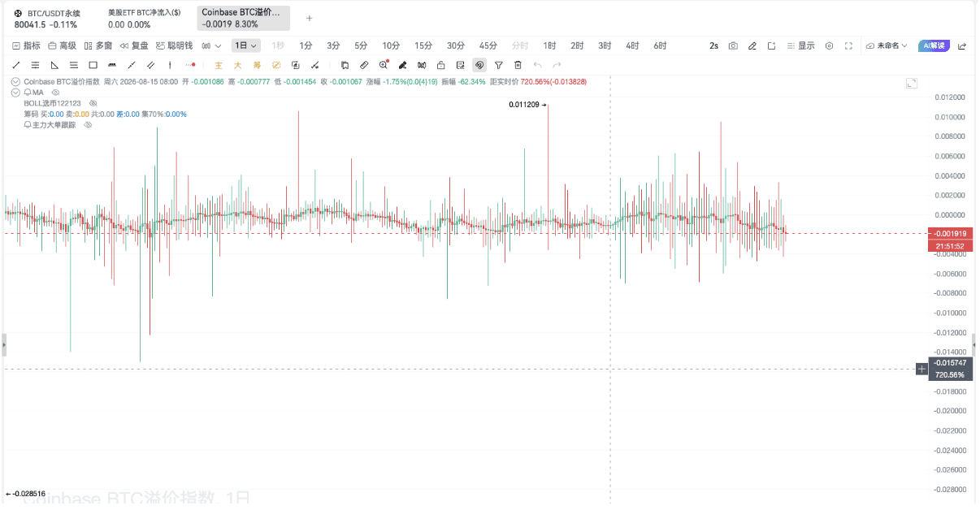Open the 1日 timeframe dropdown

pos(245,46)
